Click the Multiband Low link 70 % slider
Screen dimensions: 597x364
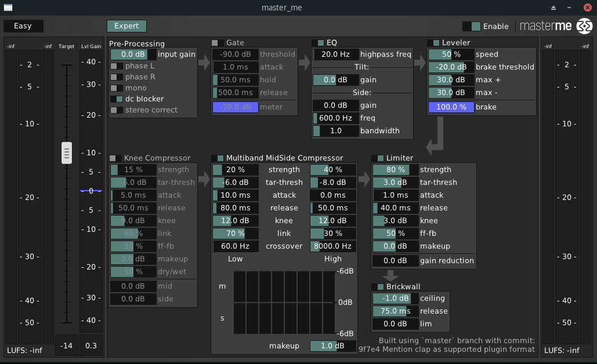pyautogui.click(x=236, y=233)
